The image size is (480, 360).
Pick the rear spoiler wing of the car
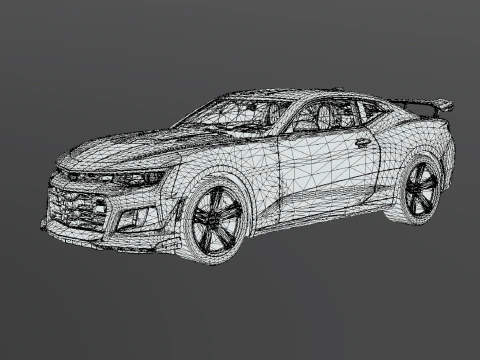(423, 107)
